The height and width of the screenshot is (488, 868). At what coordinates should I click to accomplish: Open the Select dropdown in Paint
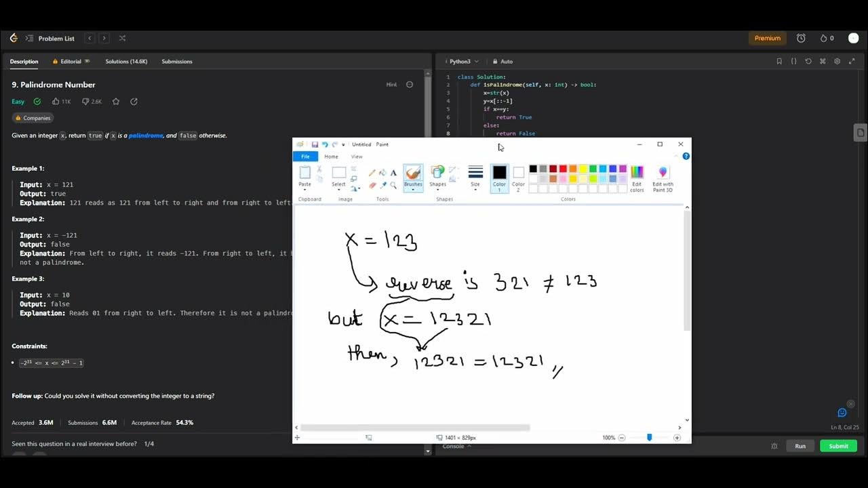338,189
